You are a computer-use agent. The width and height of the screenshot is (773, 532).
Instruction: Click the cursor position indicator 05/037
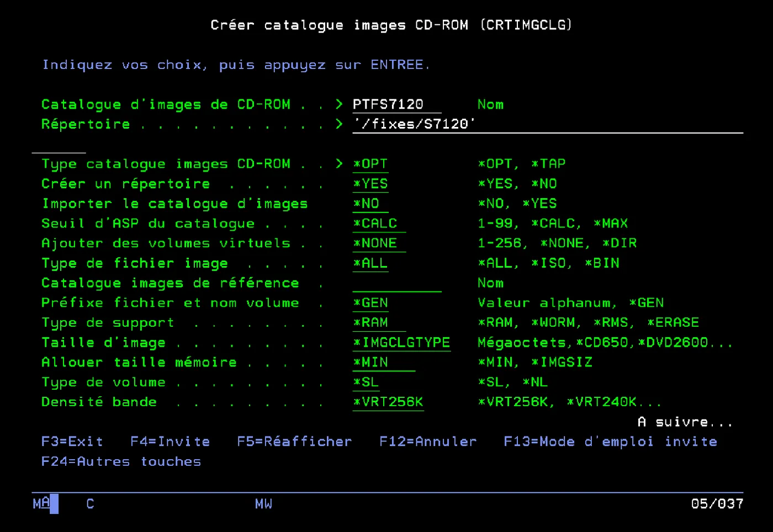point(717,504)
